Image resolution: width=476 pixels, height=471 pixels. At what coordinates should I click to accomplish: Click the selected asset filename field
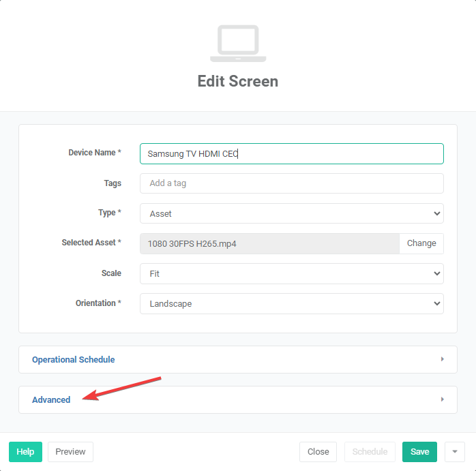coord(269,243)
